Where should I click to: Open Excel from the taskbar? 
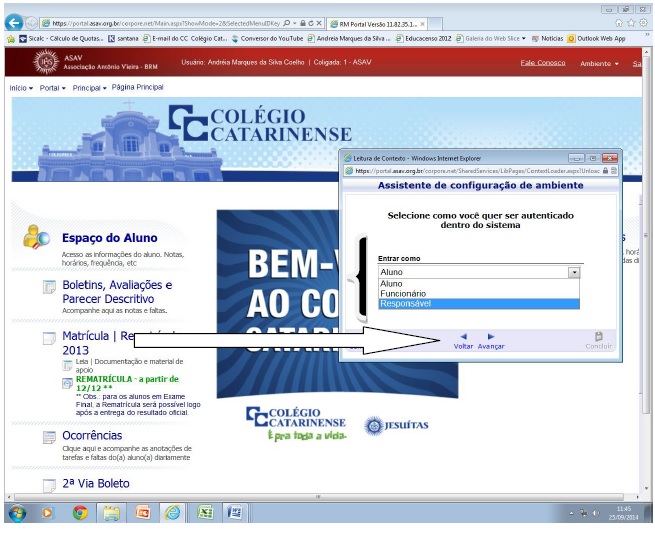(205, 513)
